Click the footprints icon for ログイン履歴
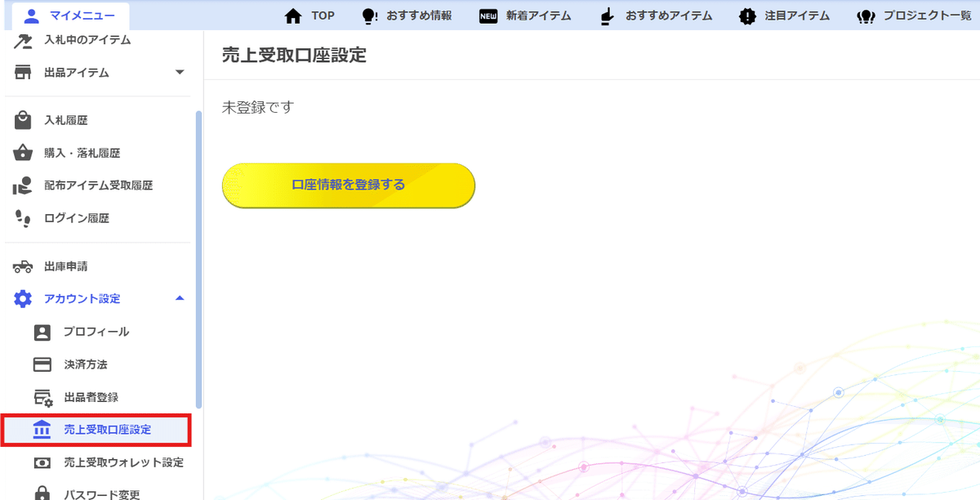 (23, 218)
